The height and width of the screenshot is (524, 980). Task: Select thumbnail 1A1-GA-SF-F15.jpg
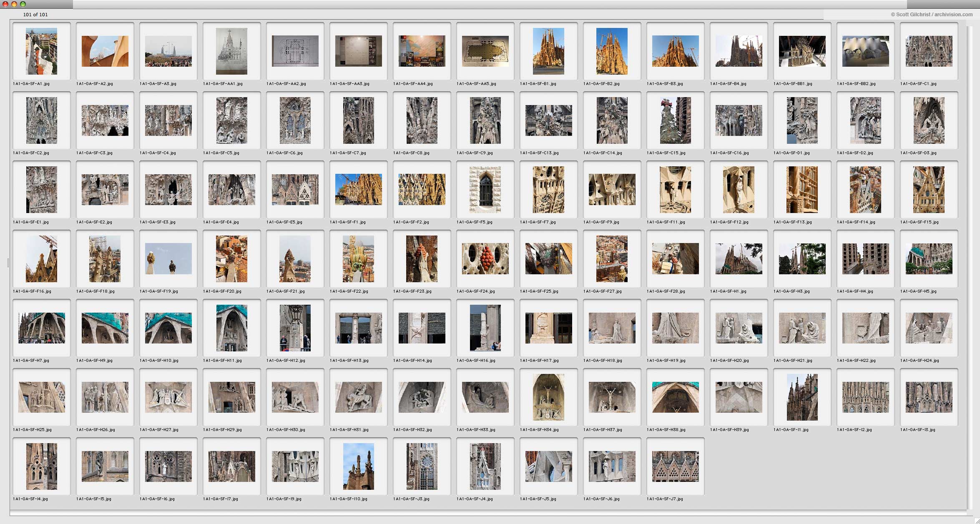929,190
